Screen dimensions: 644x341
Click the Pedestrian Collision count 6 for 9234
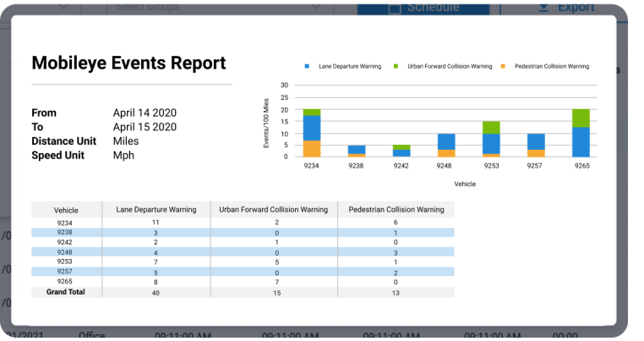coord(396,223)
